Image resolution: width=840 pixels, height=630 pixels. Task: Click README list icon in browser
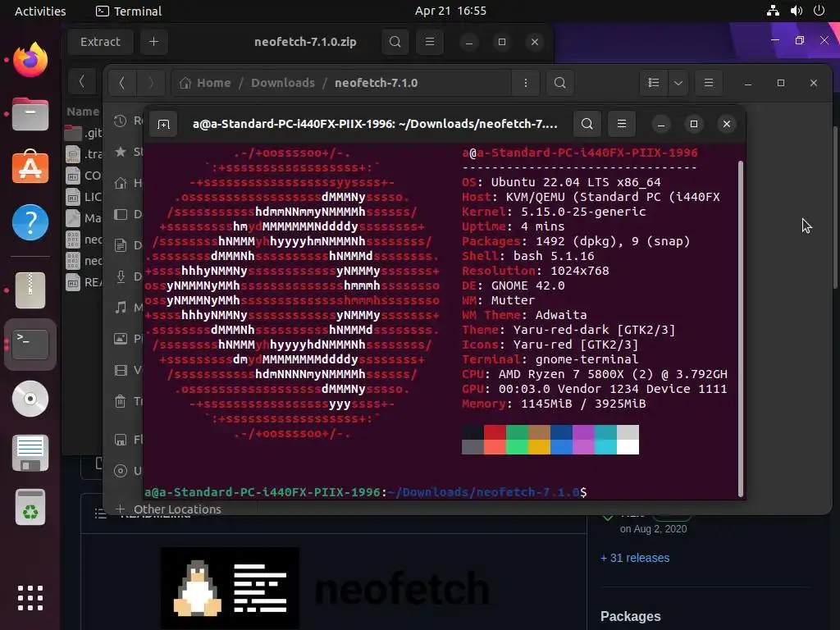[x=99, y=514]
